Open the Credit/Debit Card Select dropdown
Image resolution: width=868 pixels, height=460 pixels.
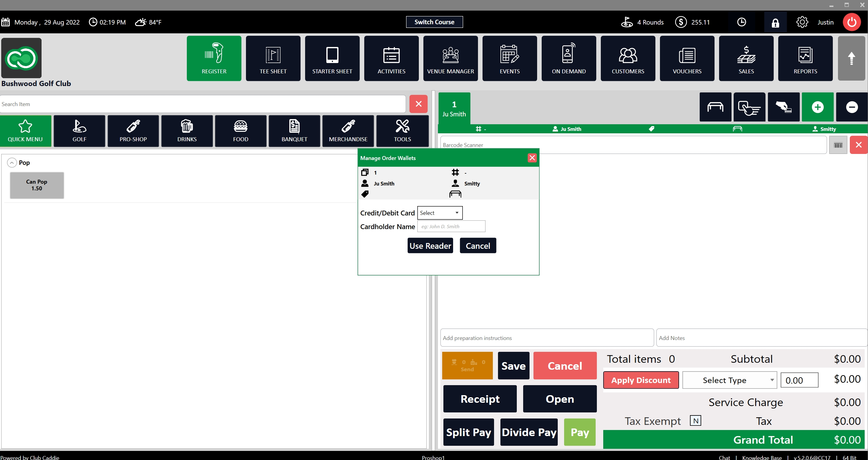point(440,213)
